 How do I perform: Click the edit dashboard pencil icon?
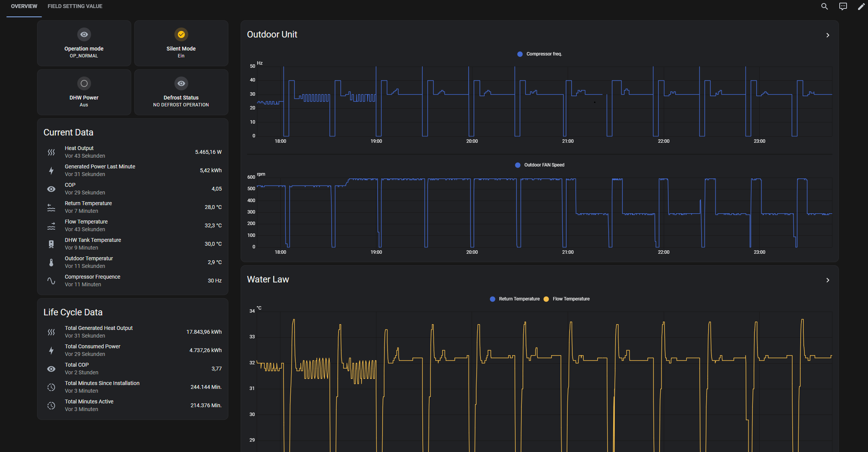[861, 7]
